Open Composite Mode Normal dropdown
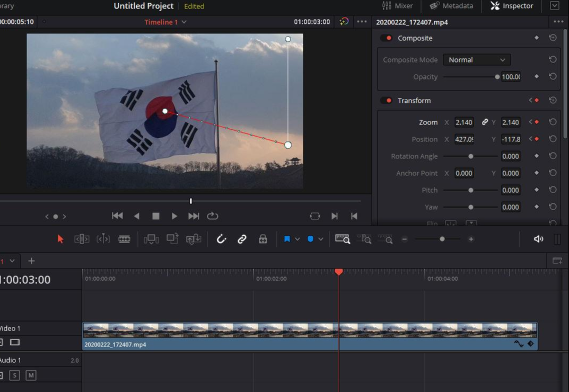Screen dimensions: 569x392 pyautogui.click(x=477, y=60)
